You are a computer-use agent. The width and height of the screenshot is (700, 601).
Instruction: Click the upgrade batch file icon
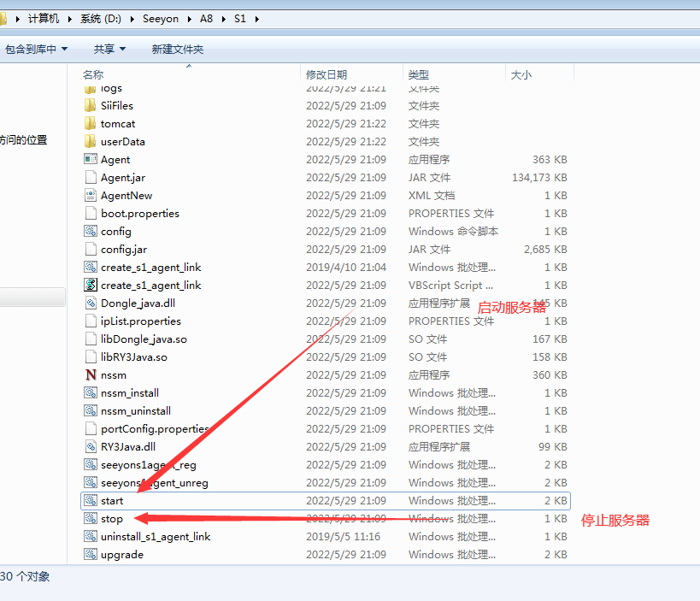[x=91, y=555]
